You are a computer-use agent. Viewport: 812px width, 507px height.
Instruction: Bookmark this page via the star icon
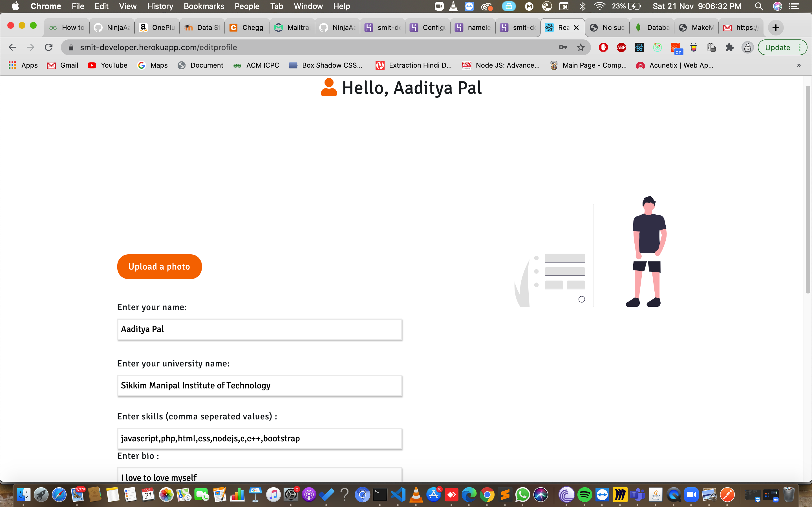point(580,47)
